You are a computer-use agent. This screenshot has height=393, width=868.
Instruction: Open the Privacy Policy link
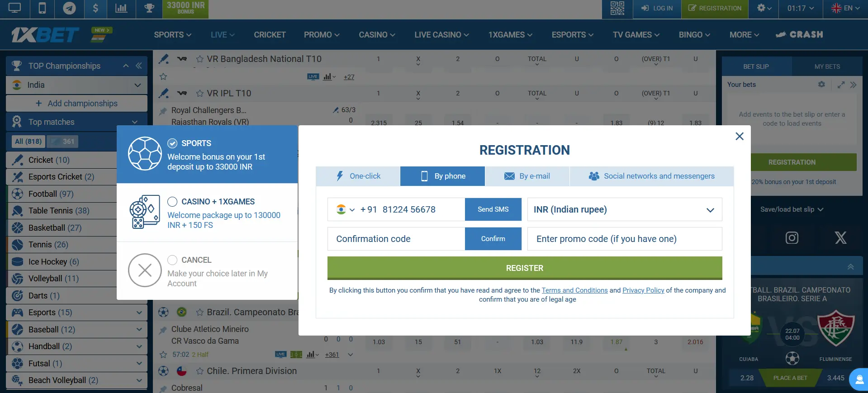(x=643, y=290)
